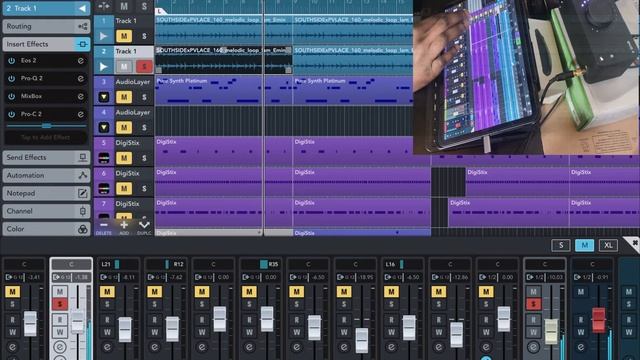Tap the Tap to Add Effect slot
The height and width of the screenshot is (360, 640).
[x=46, y=138]
